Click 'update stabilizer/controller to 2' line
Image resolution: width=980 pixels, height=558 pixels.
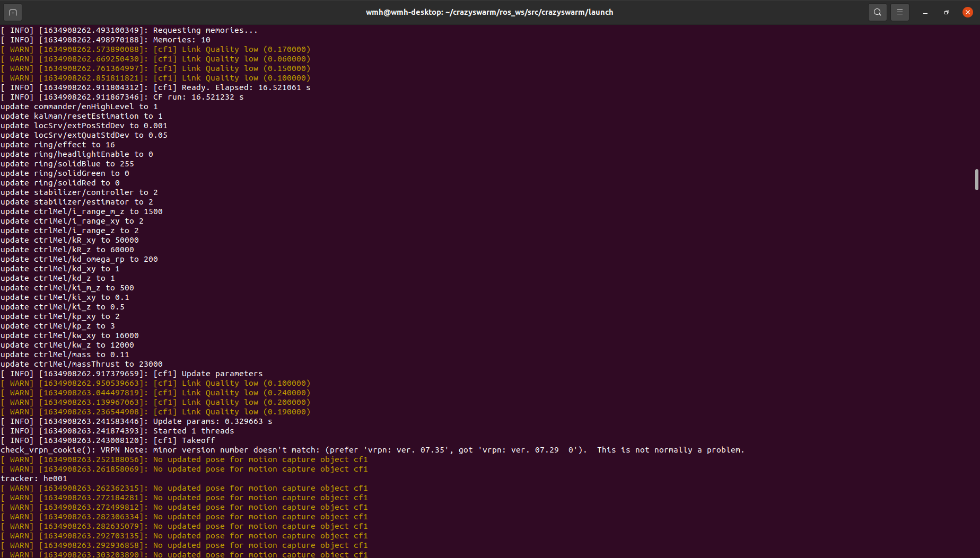tap(79, 192)
